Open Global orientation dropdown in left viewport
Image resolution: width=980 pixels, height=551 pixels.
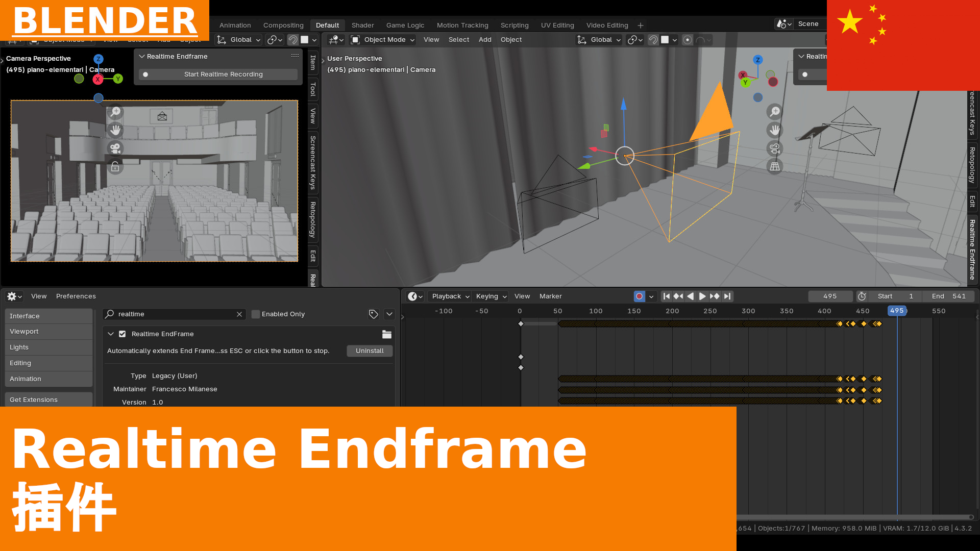pos(238,40)
